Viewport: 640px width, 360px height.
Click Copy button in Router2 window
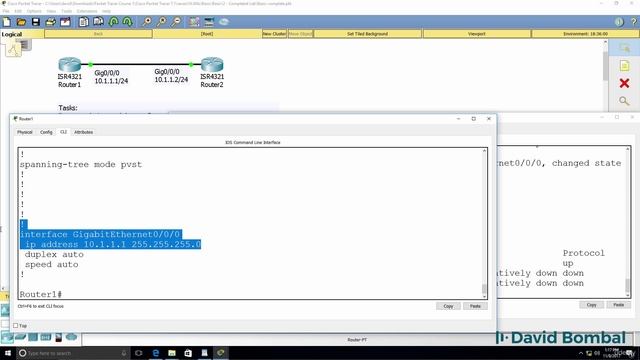[x=591, y=305]
